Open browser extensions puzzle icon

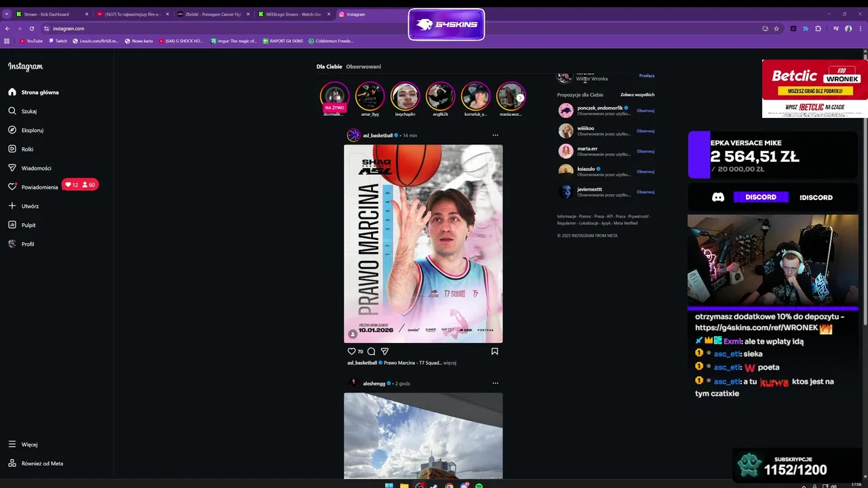click(x=818, y=28)
